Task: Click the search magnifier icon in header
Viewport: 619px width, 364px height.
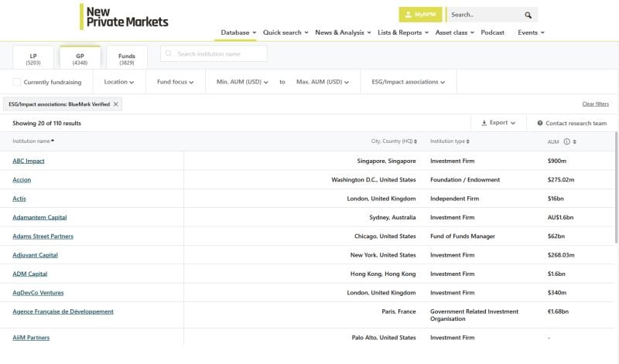Action: 528,15
